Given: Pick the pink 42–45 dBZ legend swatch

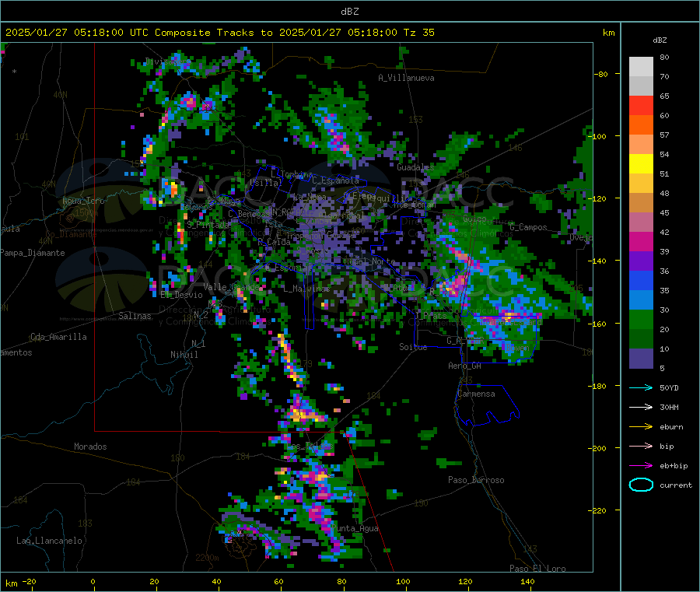Looking at the screenshot, I should tap(641, 222).
